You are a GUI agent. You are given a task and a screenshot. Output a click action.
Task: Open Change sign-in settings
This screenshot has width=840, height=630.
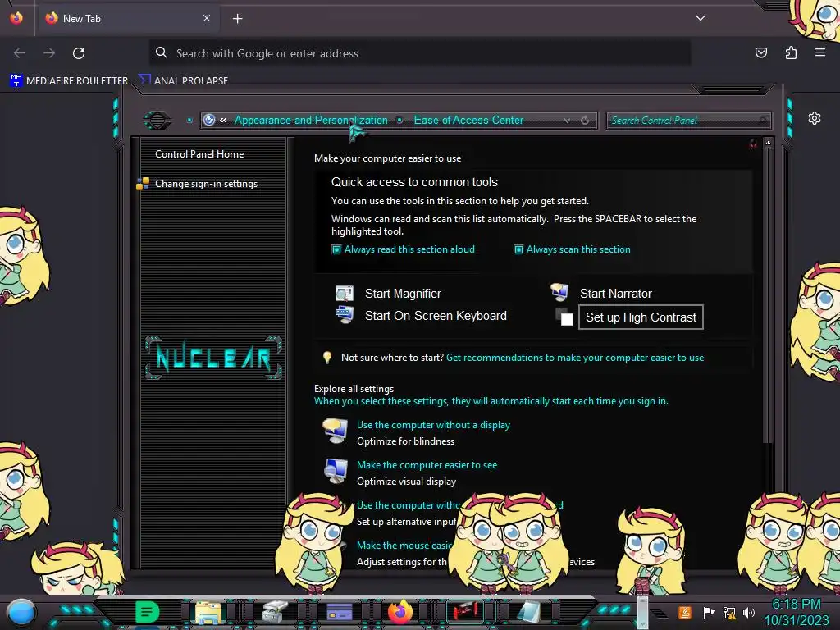(x=206, y=184)
